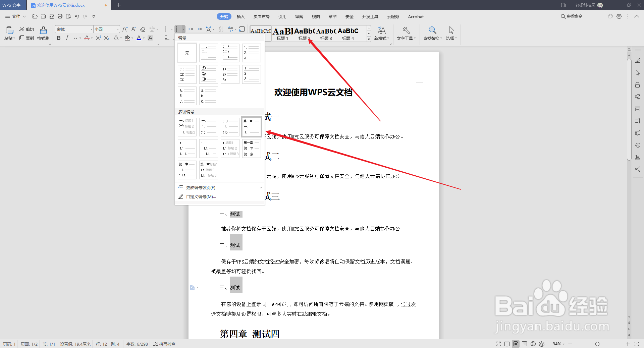Open the zoom percentage 94% dropdown
Image resolution: width=644 pixels, height=348 pixels.
tap(558, 344)
